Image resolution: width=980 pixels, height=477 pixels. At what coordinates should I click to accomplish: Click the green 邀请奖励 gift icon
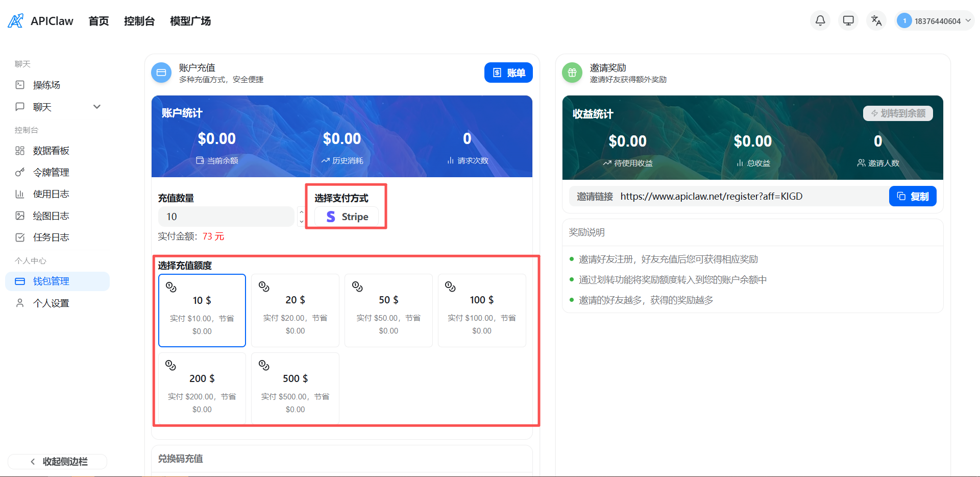point(572,73)
